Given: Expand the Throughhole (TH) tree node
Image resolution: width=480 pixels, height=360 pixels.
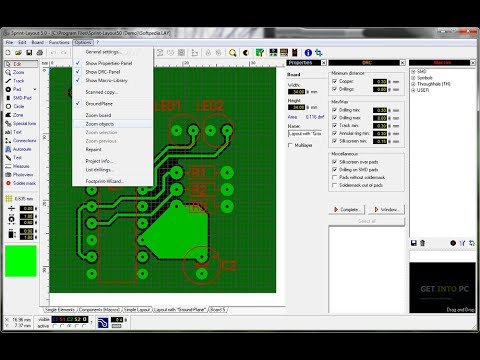Looking at the screenshot, I should tap(413, 84).
